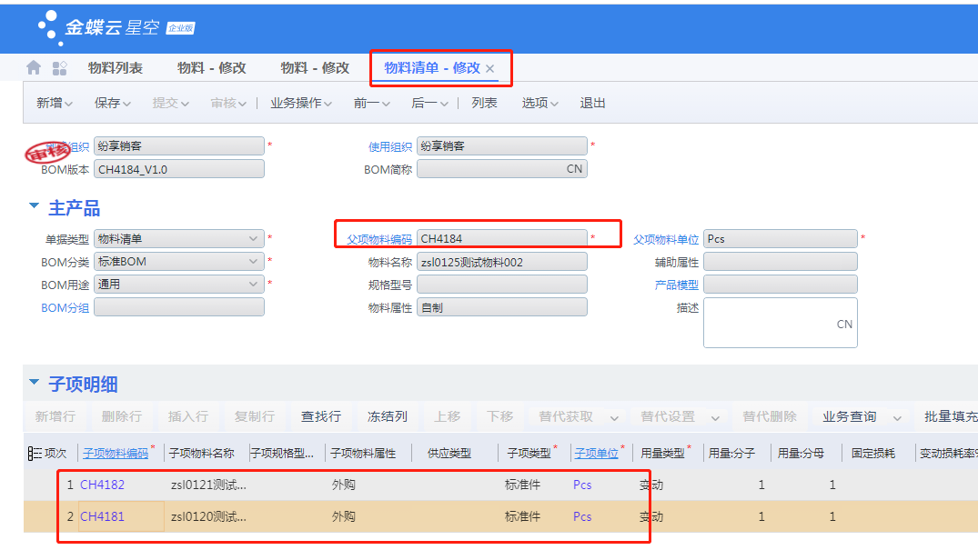Click the 物料属性 field

(502, 307)
